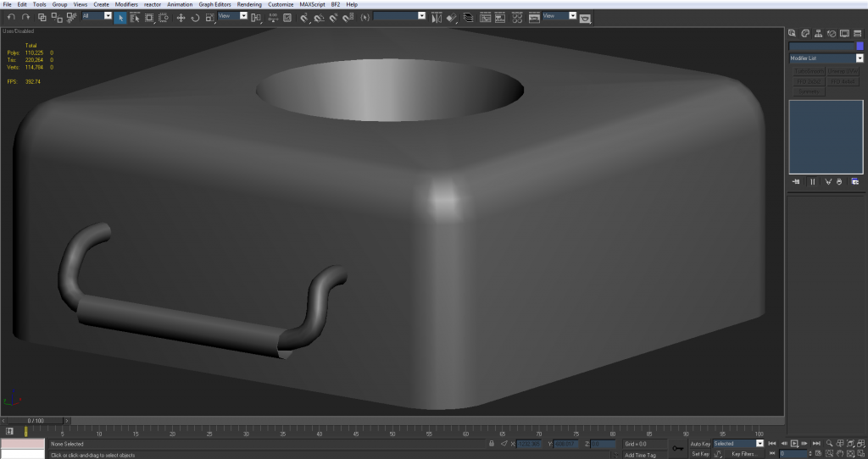868x459 pixels.
Task: Select the Select and Move tool
Action: 181,17
